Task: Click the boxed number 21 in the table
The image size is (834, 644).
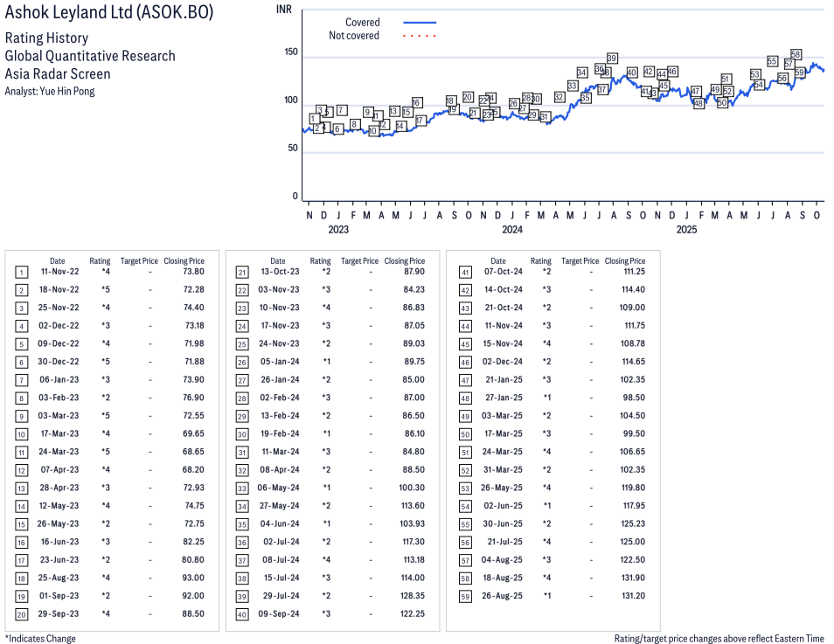Action: tap(242, 272)
